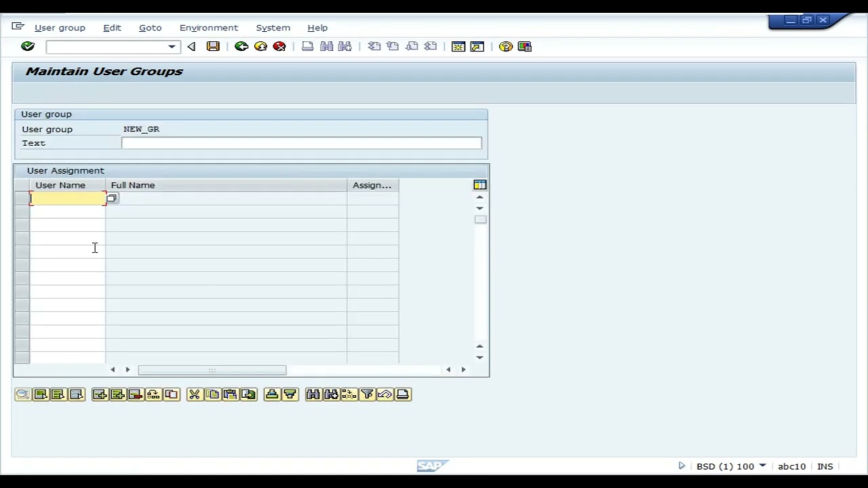Click the NEW_GR user group value

[141, 129]
